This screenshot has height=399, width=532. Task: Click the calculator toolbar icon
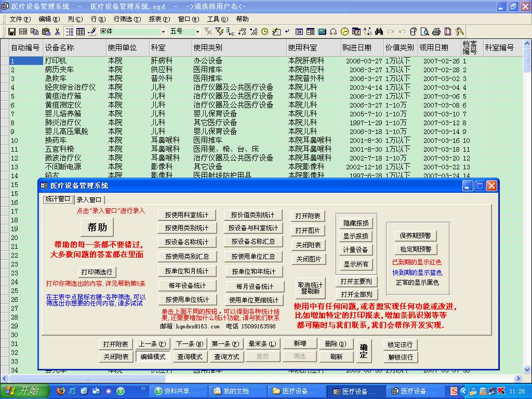click(323, 31)
